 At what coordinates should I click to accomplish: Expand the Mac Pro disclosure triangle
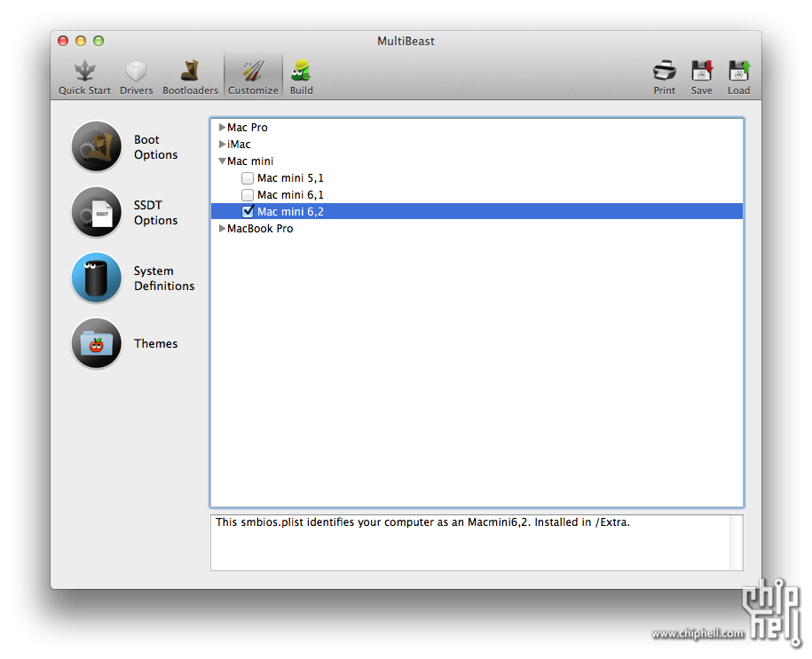(x=222, y=128)
